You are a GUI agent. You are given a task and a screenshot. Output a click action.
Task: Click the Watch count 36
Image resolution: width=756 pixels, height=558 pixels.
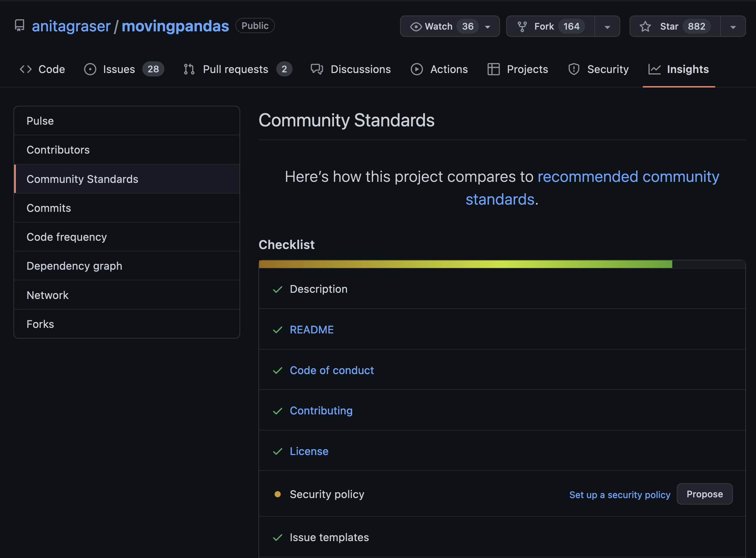click(468, 27)
